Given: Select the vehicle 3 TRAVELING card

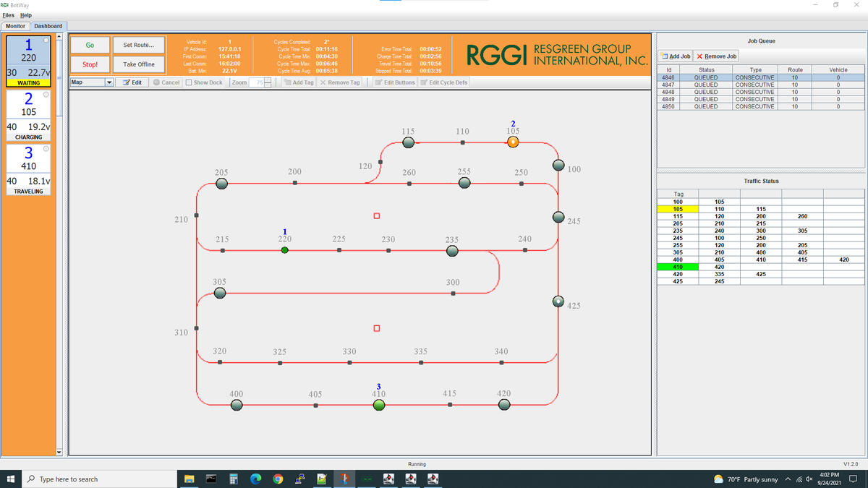Looking at the screenshot, I should 29,169.
